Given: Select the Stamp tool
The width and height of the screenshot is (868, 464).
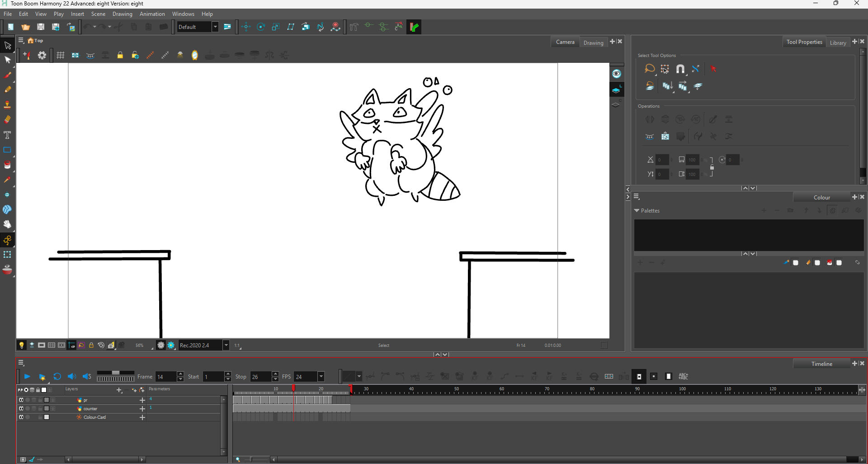Looking at the screenshot, I should pos(7,105).
